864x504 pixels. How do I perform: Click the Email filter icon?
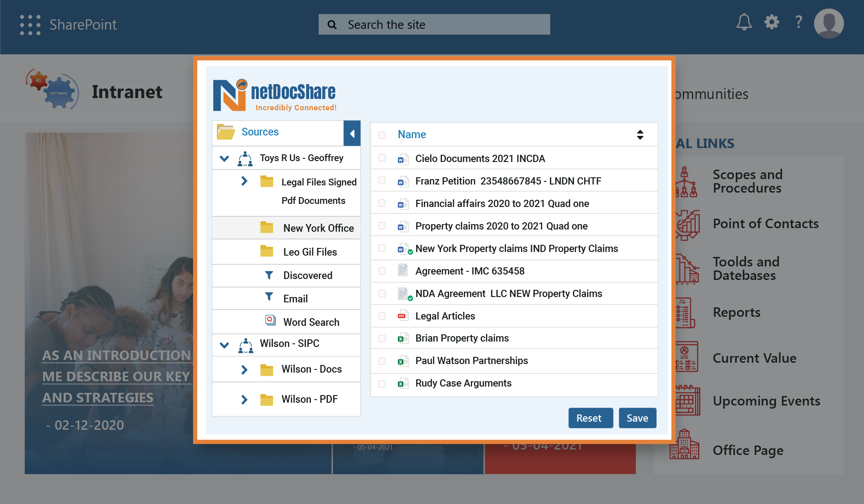269,296
